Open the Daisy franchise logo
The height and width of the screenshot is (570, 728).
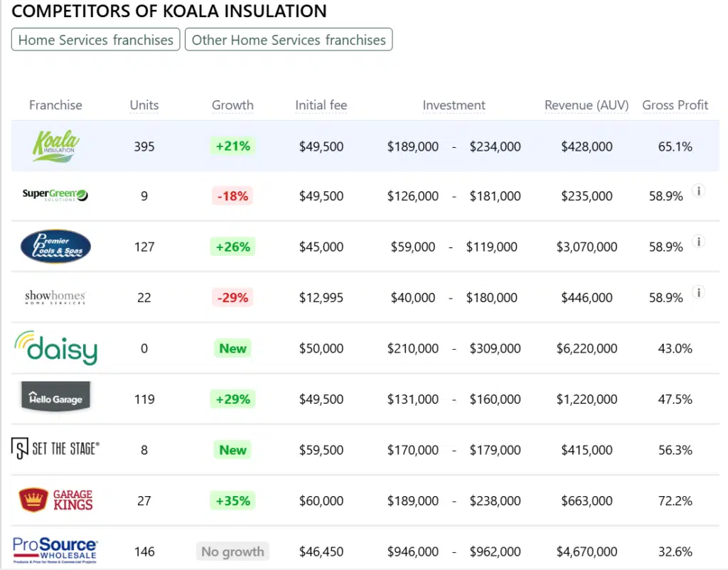click(55, 348)
